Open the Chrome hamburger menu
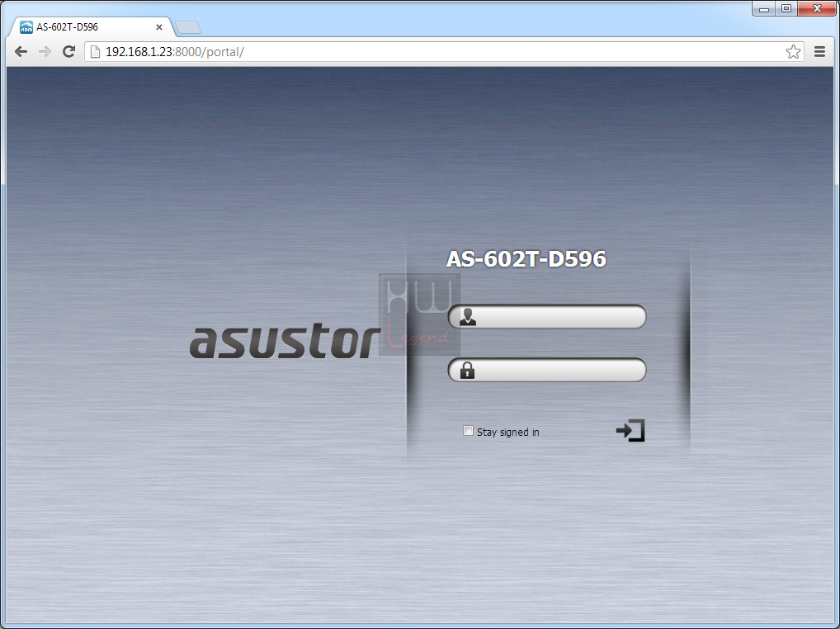 point(819,51)
